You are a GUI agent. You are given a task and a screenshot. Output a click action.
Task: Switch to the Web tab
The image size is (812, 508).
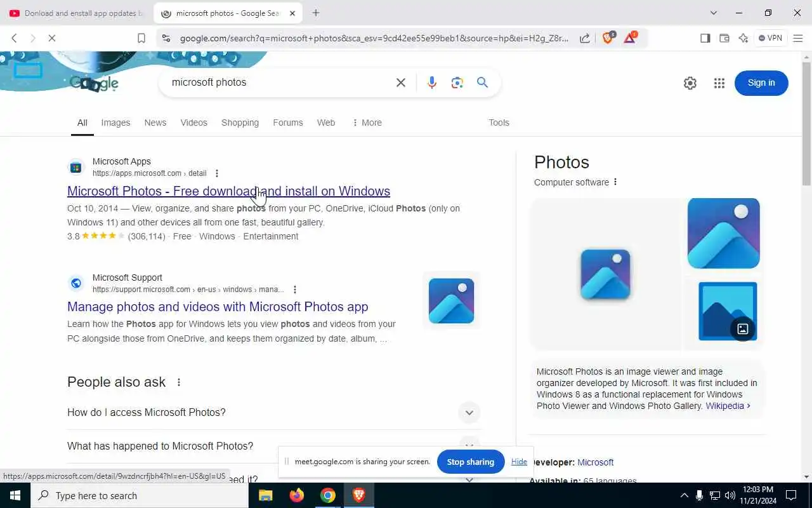[326, 123]
